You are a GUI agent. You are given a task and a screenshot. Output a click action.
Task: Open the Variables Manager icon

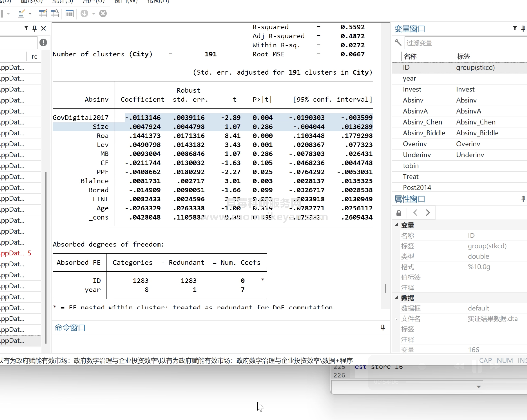tap(69, 13)
